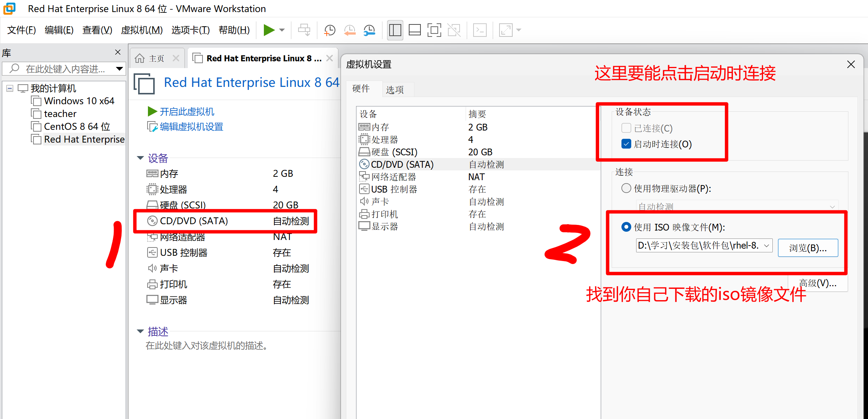Screen dimensions: 868x419
Task: Click the send Ctrl+Alt+Del icon
Action: 304,30
